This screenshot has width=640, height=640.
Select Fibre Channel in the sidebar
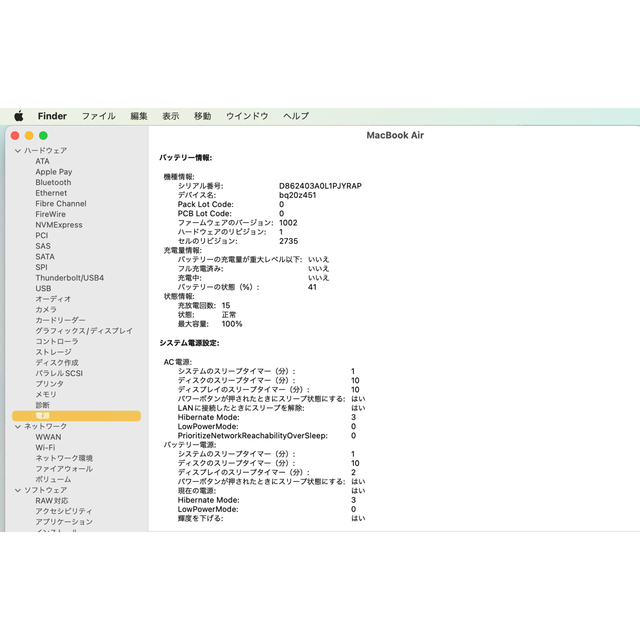pos(61,204)
